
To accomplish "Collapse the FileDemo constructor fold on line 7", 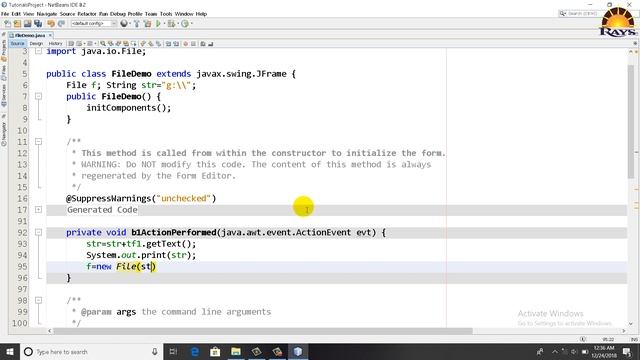I will (38, 96).
